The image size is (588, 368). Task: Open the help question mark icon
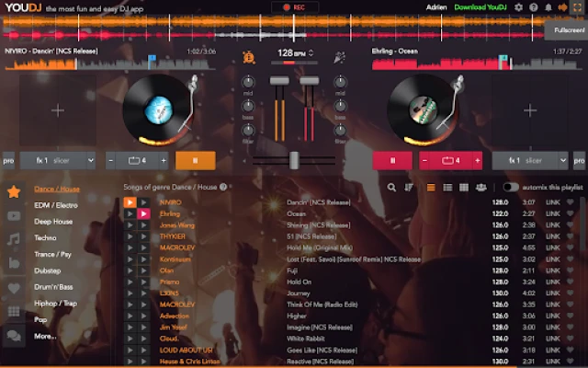pos(533,7)
